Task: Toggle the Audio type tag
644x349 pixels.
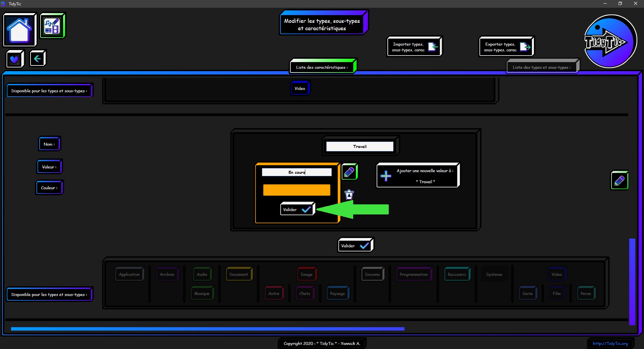Action: tap(202, 274)
